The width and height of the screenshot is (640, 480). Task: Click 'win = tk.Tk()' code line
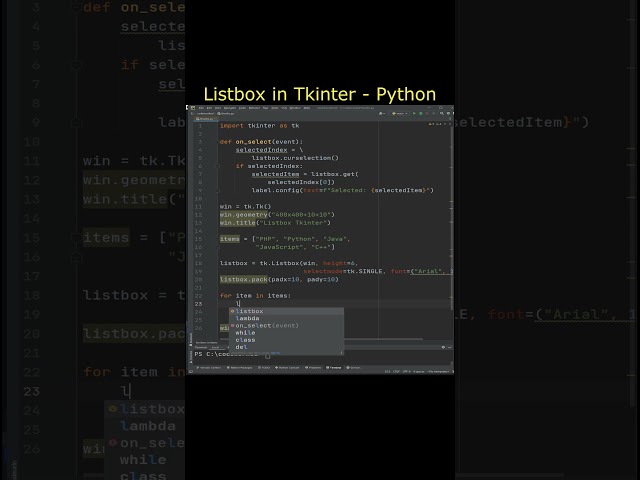pos(245,207)
